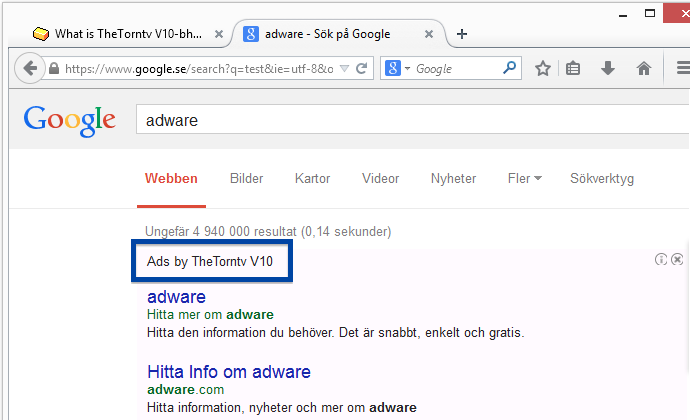
Task: Click the URL address field
Action: point(198,69)
